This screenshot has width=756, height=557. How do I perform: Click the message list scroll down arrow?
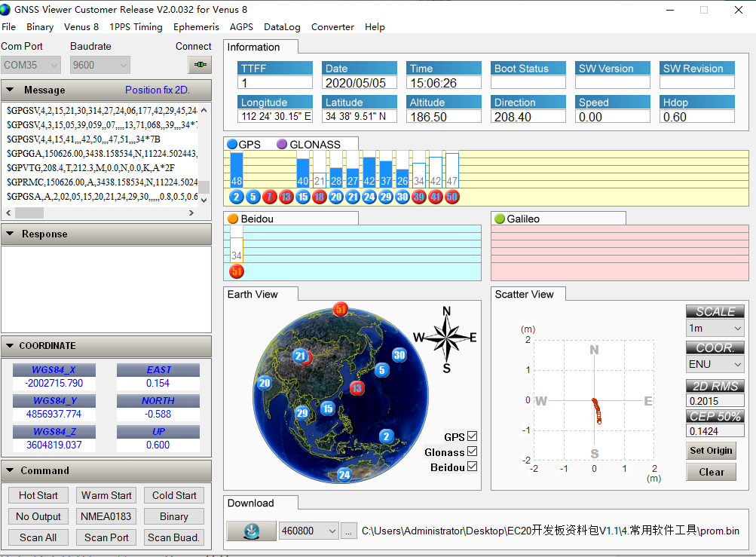[204, 200]
